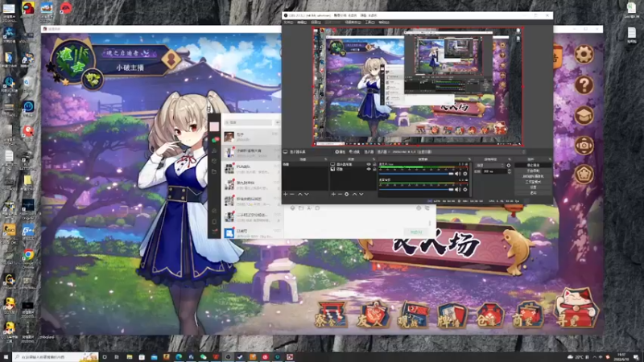Click WeChat search input field

pyautogui.click(x=249, y=122)
